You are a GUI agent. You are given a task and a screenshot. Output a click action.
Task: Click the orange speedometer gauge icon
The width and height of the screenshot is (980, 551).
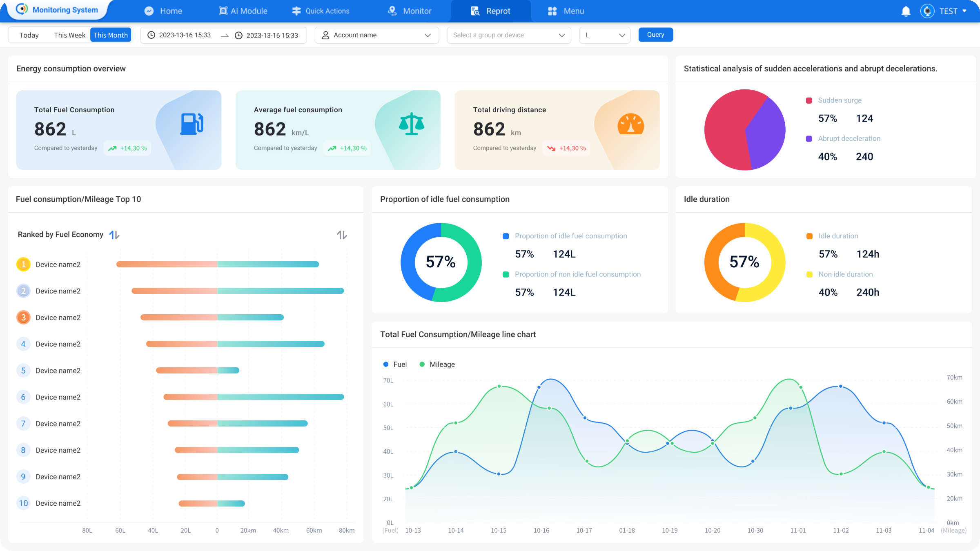pos(630,124)
